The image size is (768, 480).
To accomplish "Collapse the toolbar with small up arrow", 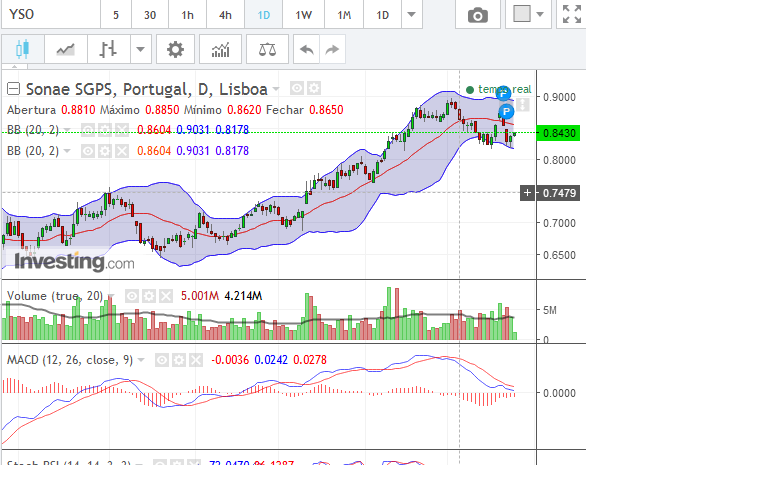I will coord(14,67).
